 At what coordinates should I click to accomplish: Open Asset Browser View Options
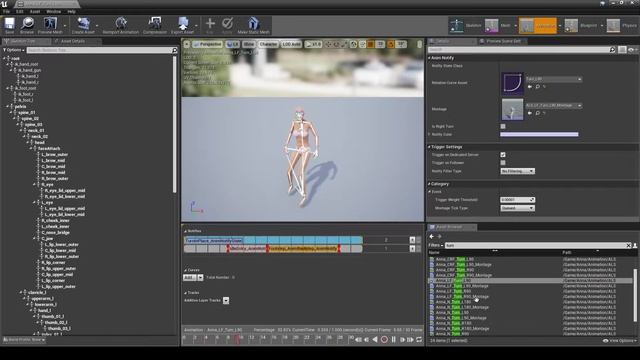coord(620,340)
